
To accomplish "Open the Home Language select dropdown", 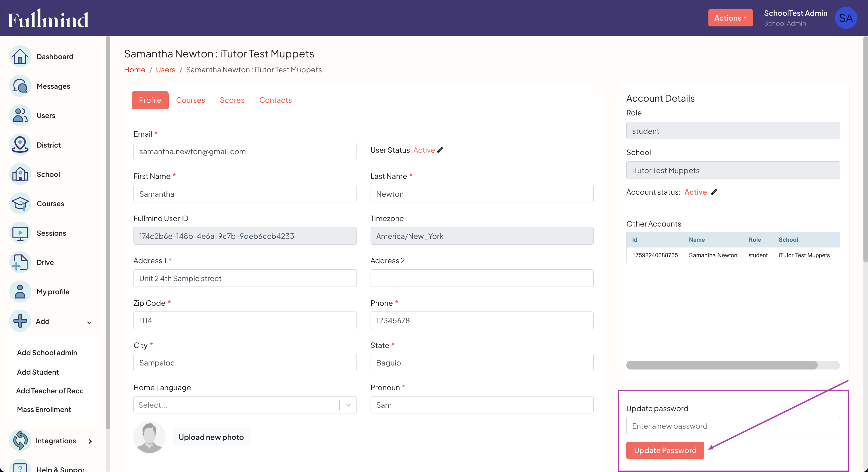I will pos(245,405).
